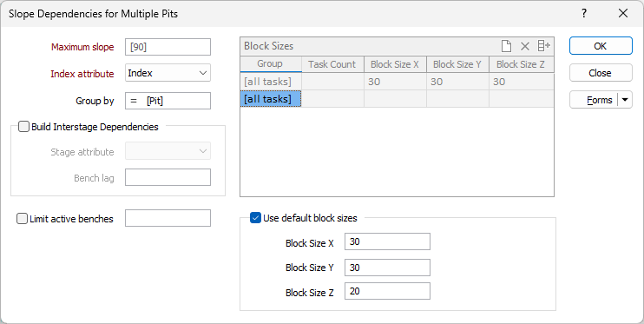Viewport: 644px width, 324px height.
Task: Expand the Forms button dropdown arrow
Action: click(625, 100)
